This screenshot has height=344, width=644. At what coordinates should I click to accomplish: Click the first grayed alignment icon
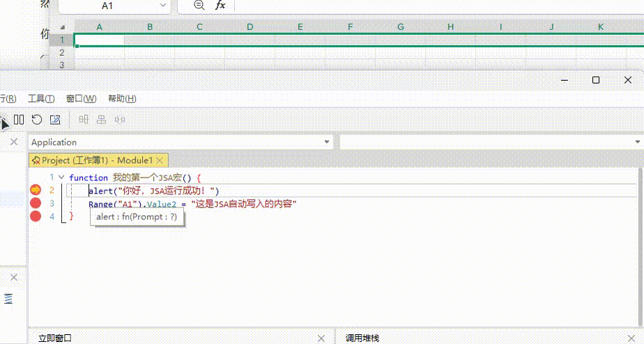(x=84, y=120)
